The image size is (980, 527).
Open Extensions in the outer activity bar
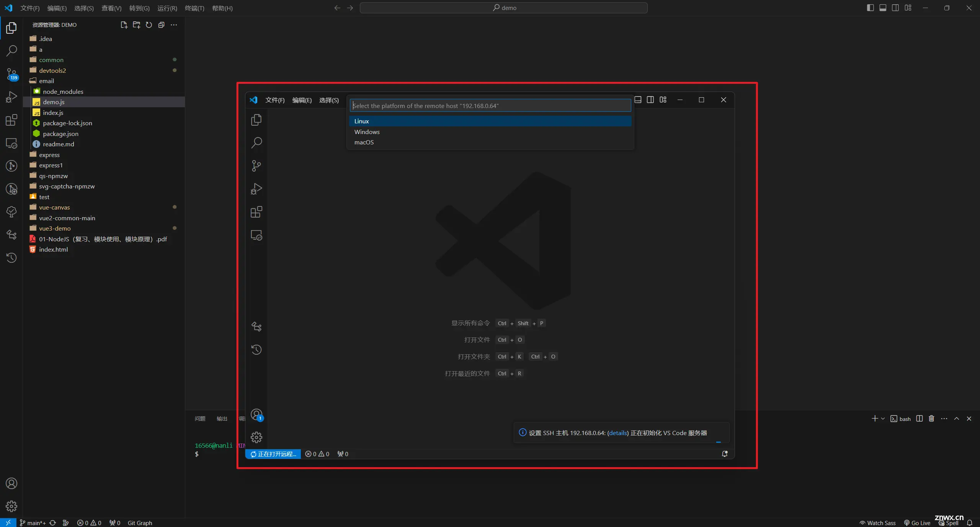pyautogui.click(x=11, y=120)
